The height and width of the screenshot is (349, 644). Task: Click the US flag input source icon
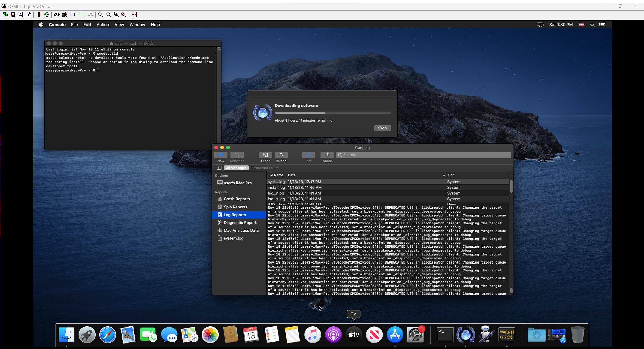581,25
